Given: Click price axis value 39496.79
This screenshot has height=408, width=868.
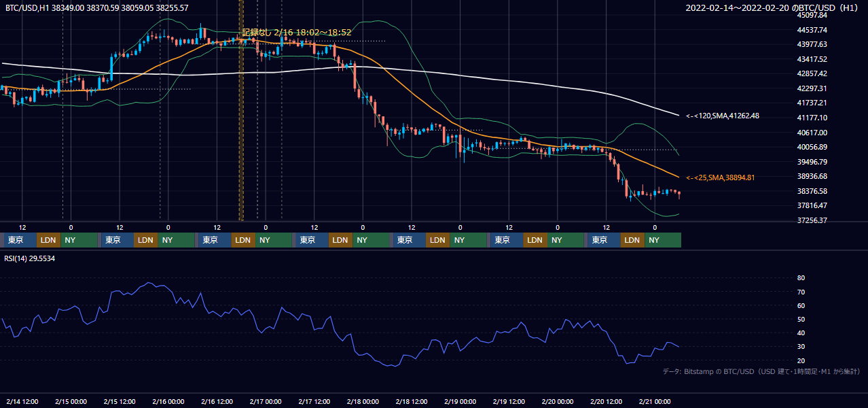Looking at the screenshot, I should (x=812, y=162).
